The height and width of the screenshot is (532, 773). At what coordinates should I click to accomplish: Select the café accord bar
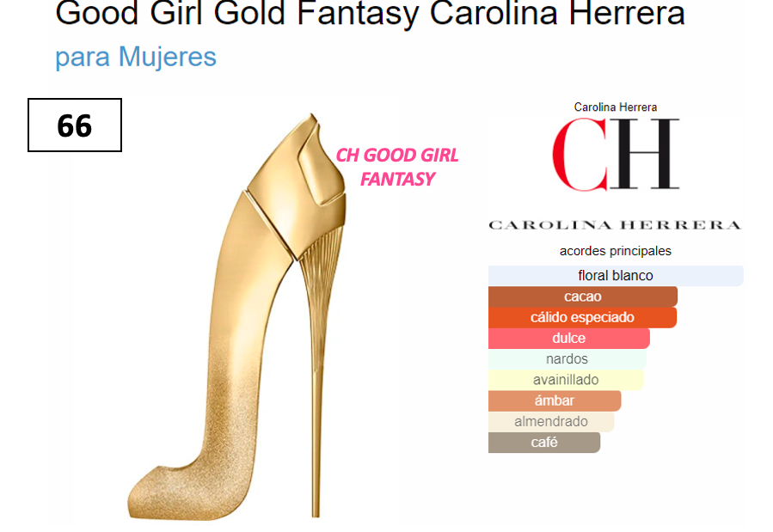point(544,443)
